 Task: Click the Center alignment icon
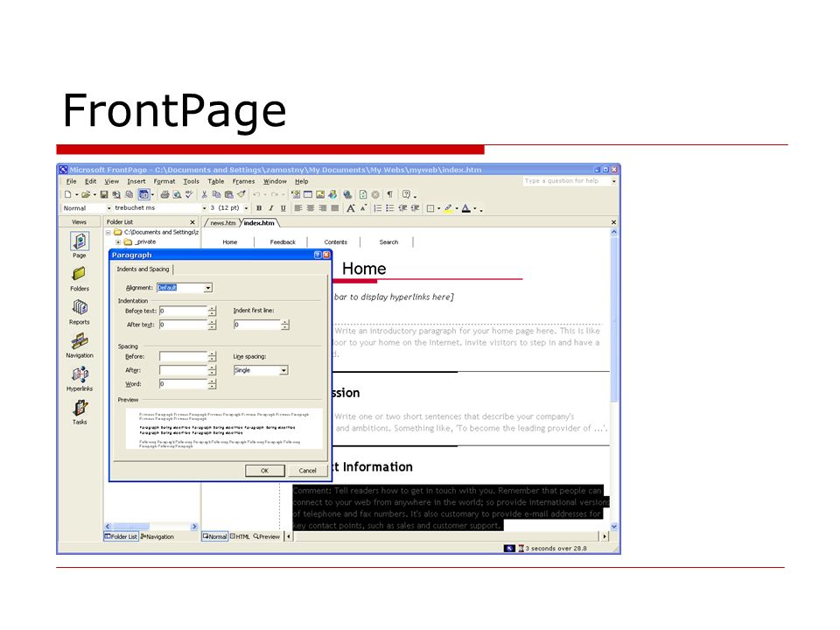(x=310, y=208)
